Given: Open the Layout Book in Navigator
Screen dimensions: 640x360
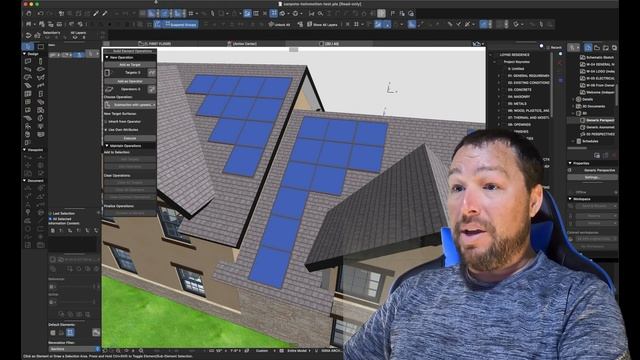Looking at the screenshot, I should (606, 48).
